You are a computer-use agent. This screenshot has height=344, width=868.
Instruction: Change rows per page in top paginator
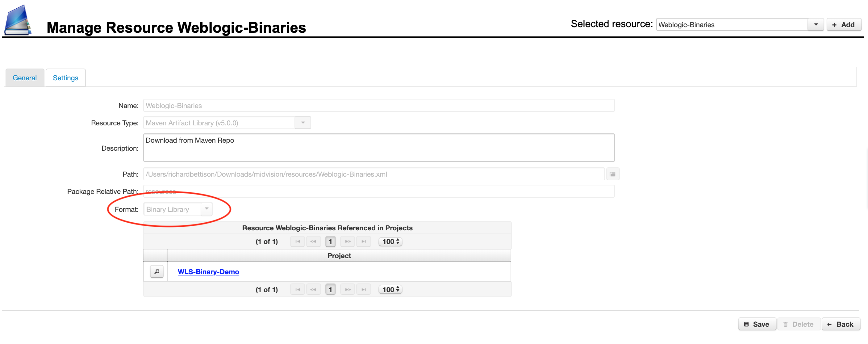tap(390, 241)
